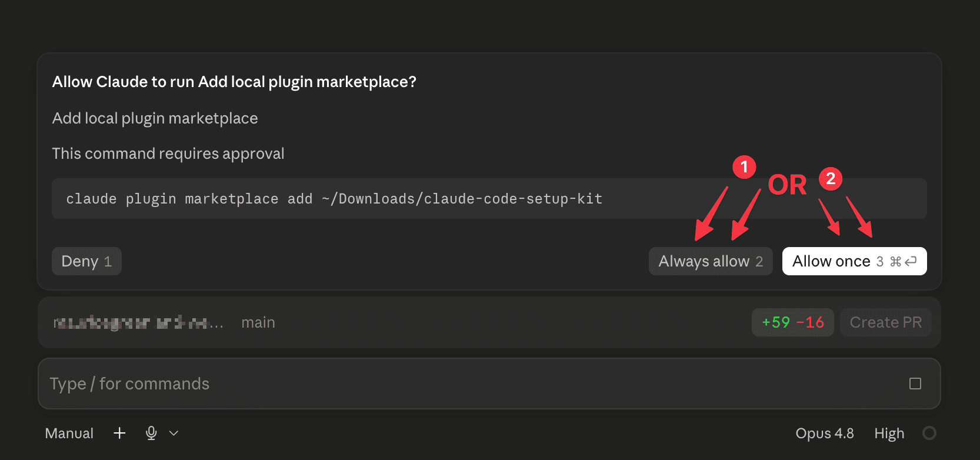Screen dimensions: 980x460
Task: View the +59 -16 diff changes
Action: [793, 322]
